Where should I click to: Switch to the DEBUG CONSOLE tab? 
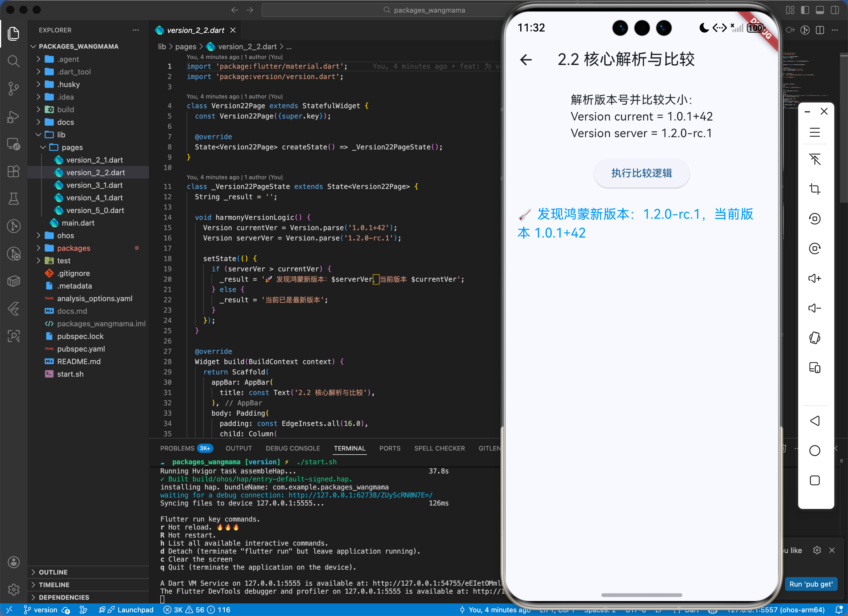tap(292, 448)
